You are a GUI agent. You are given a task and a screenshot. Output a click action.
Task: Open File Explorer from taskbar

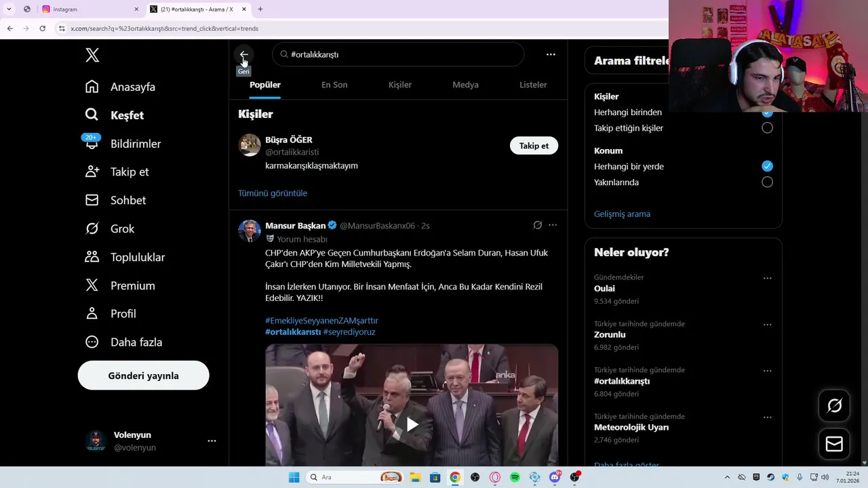pyautogui.click(x=415, y=477)
